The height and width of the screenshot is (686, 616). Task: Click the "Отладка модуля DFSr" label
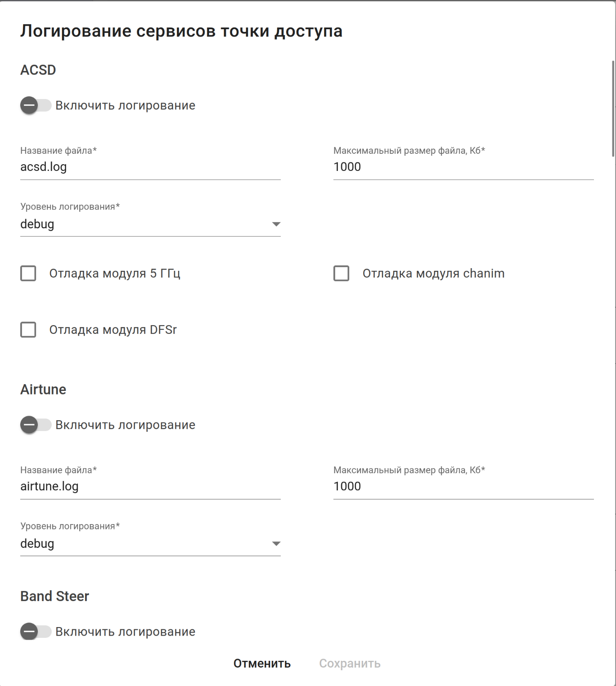tap(113, 330)
